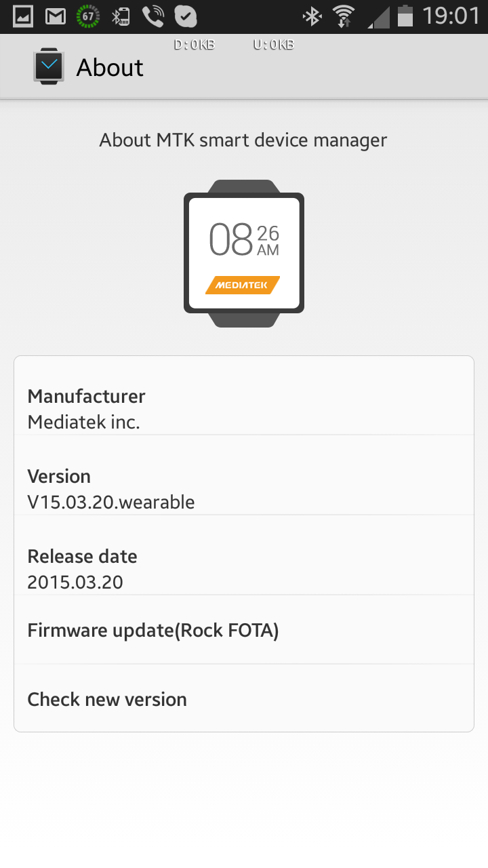This screenshot has width=488, height=868.
Task: Tap the Release date 2015.03.20 row
Action: pos(244,569)
